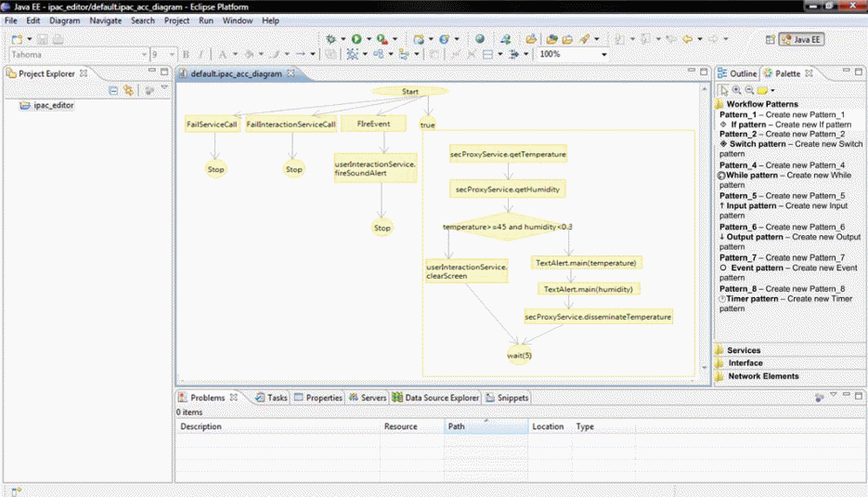Click the Java EE perspective button
Screen dimensions: 868x497
(x=801, y=39)
